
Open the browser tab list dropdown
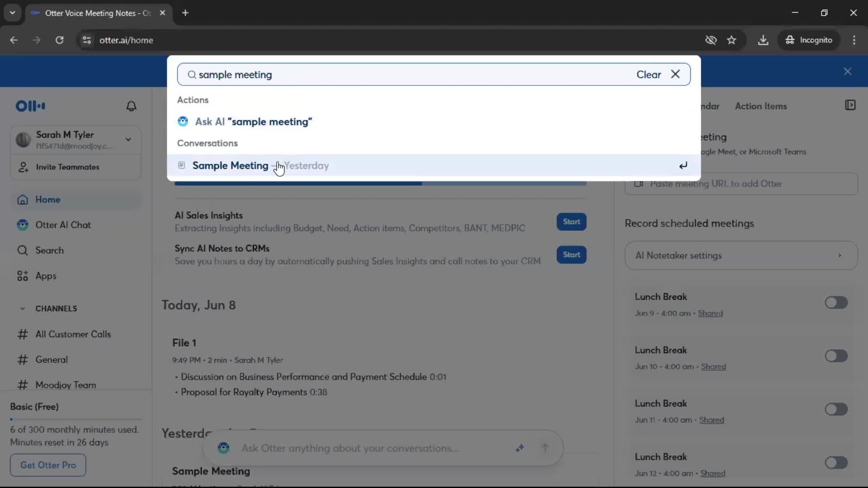click(x=12, y=13)
